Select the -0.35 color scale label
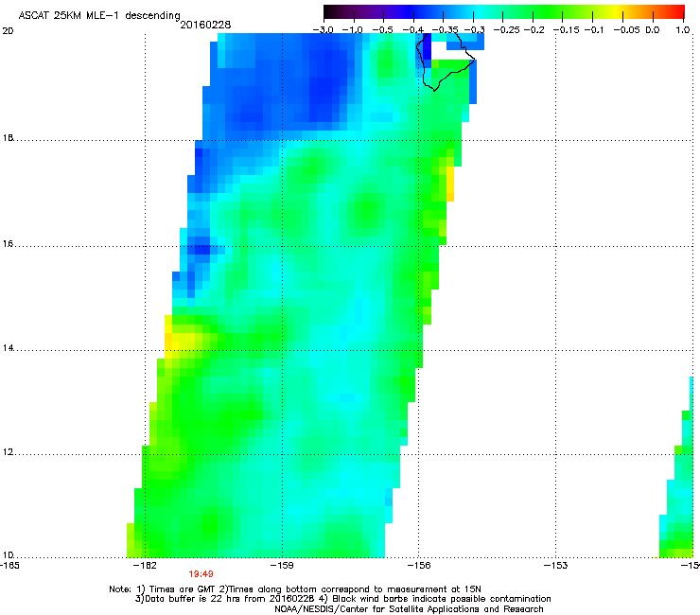 point(446,30)
